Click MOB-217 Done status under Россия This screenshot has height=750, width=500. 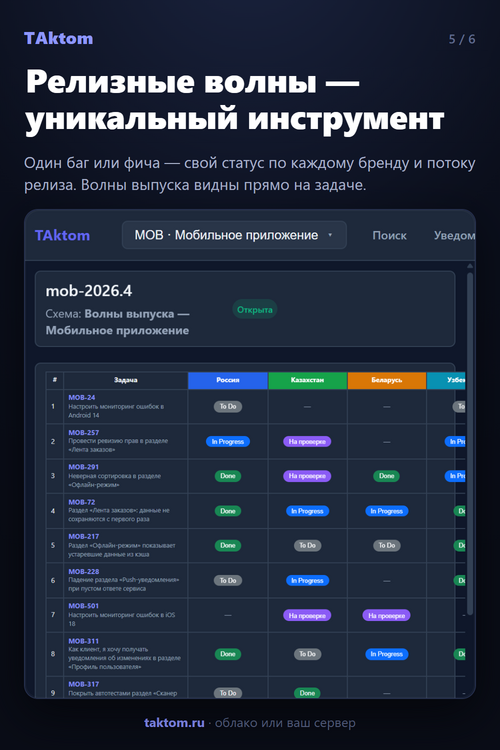(x=228, y=545)
